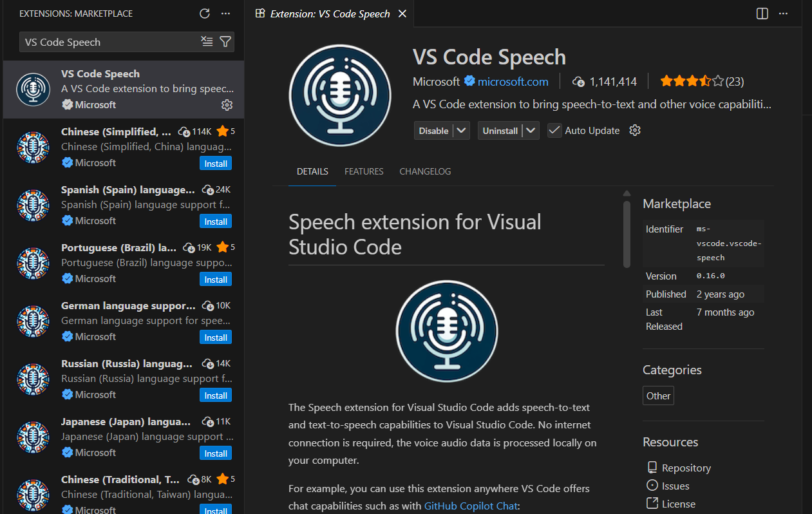Switch to the FEATURES tab
This screenshot has width=812, height=514.
(364, 171)
